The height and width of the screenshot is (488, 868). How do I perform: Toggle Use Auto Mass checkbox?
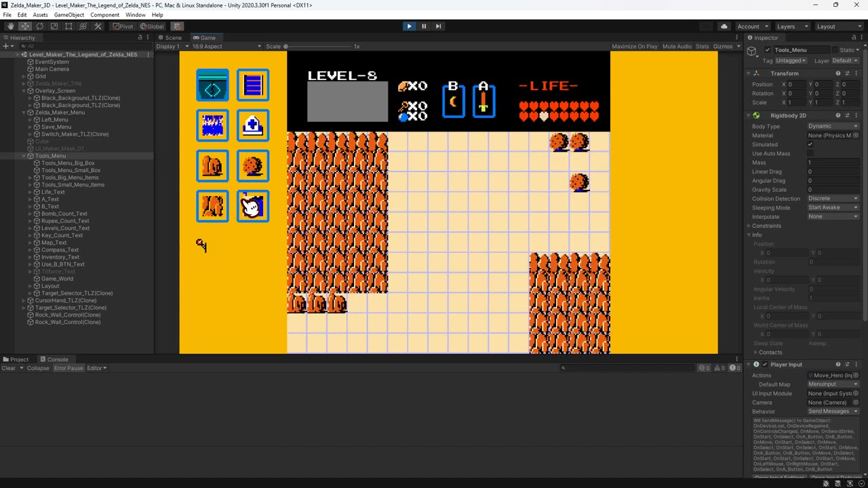810,154
